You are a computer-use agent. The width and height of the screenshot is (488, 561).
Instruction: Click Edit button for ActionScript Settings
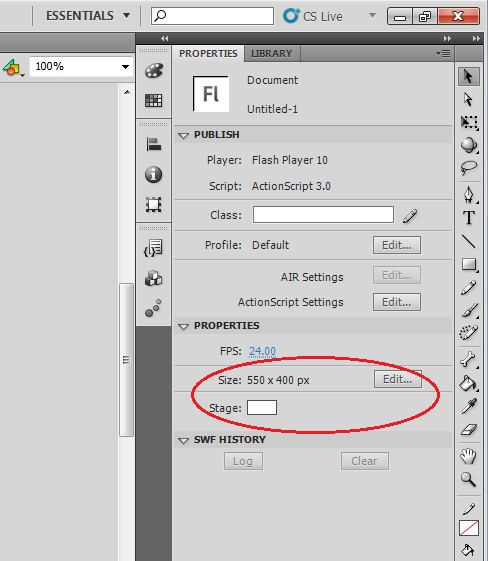397,302
